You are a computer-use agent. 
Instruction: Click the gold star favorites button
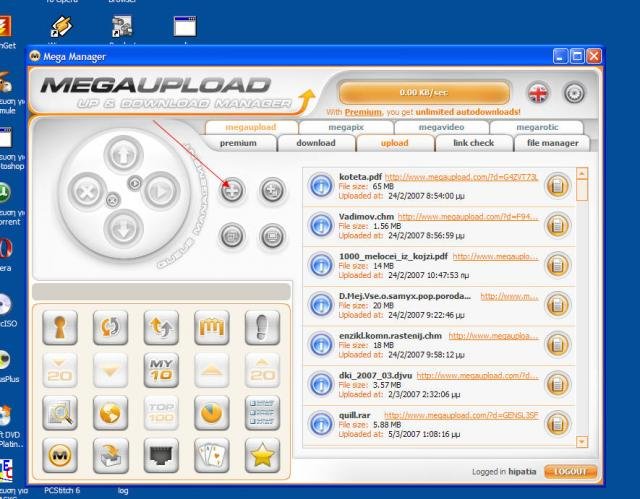point(262,455)
